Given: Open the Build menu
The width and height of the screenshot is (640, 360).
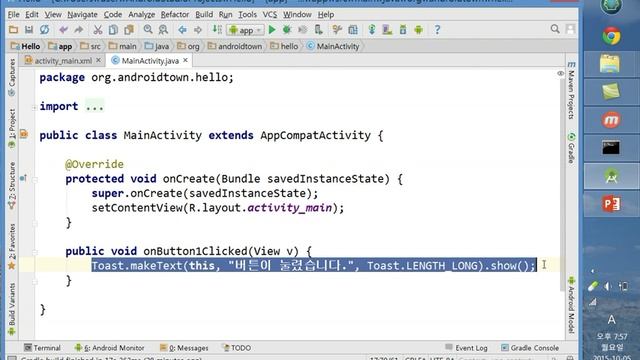Looking at the screenshot, I should click(204, 15).
